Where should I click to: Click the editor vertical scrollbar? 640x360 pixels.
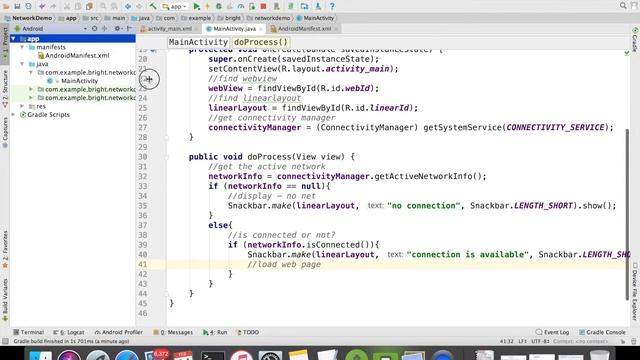pos(627,214)
